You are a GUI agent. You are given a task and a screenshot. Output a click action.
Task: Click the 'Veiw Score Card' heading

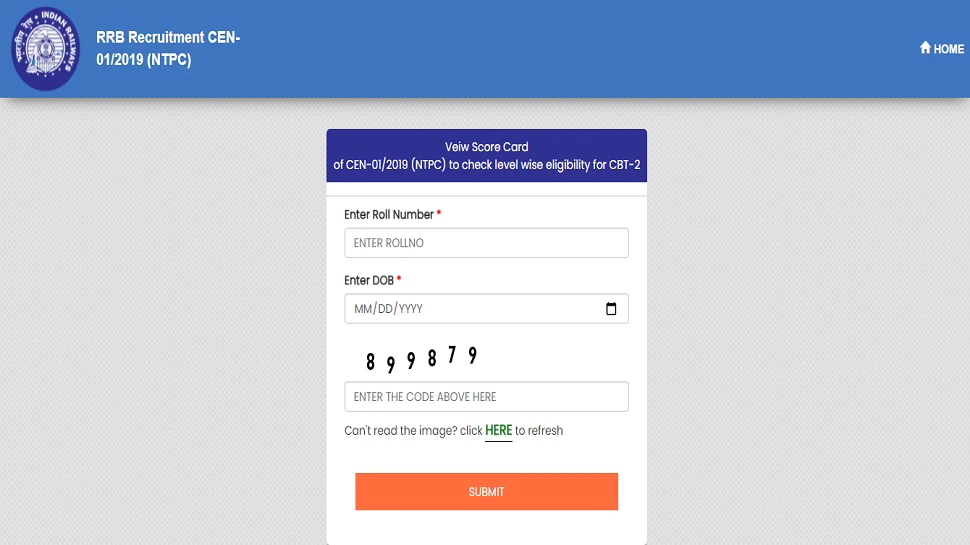pyautogui.click(x=487, y=147)
